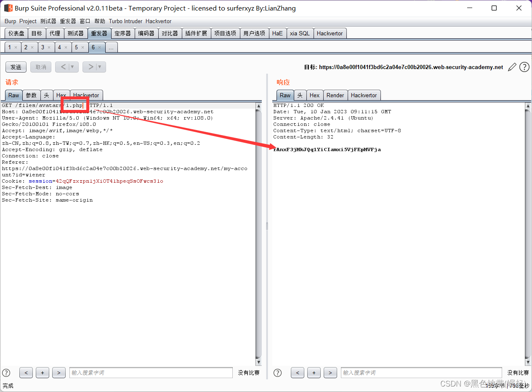Viewport: 532px width, 392px height.
Task: Go to previous request with back arrow
Action: pos(63,67)
